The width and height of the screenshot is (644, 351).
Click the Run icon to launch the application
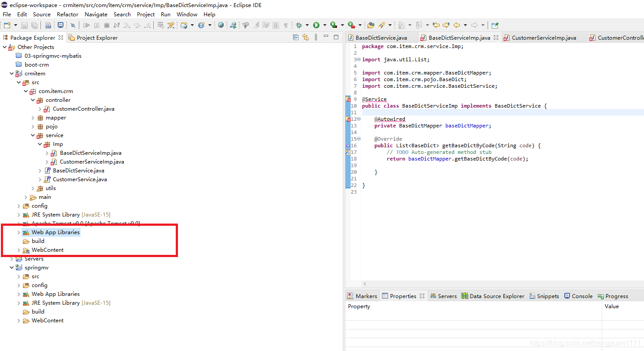pos(316,25)
